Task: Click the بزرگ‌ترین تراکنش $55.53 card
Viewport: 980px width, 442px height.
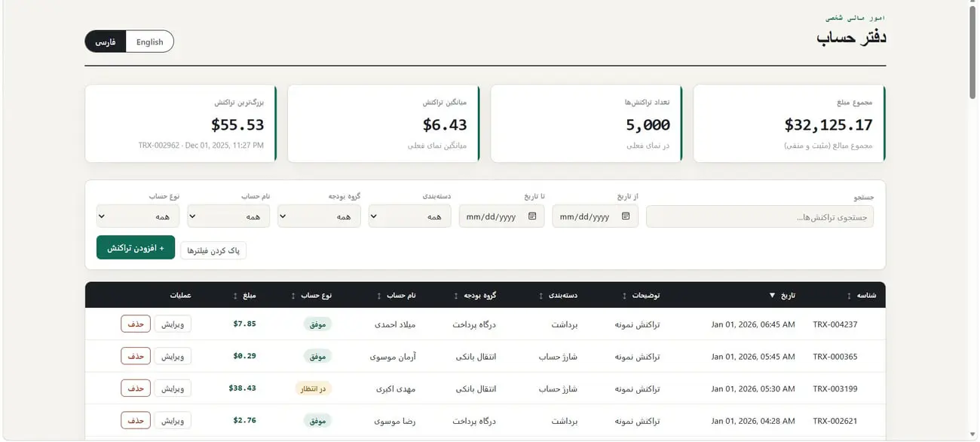Action: (181, 124)
